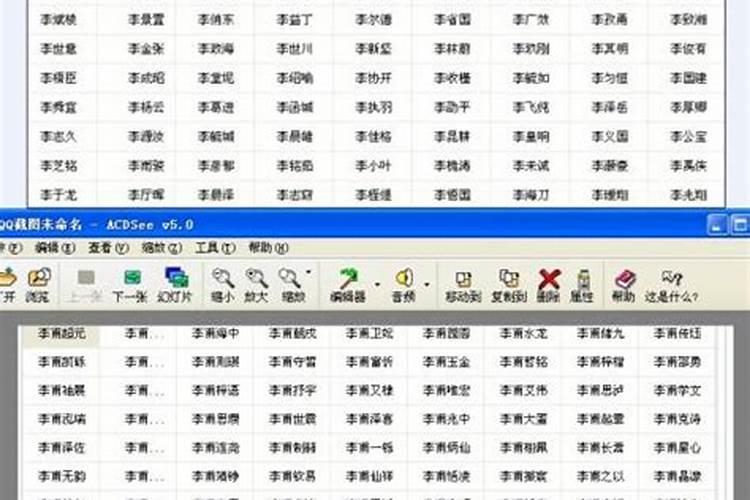The width and height of the screenshot is (750, 500).
Task: Click the cell 李义国
Action: (609, 137)
